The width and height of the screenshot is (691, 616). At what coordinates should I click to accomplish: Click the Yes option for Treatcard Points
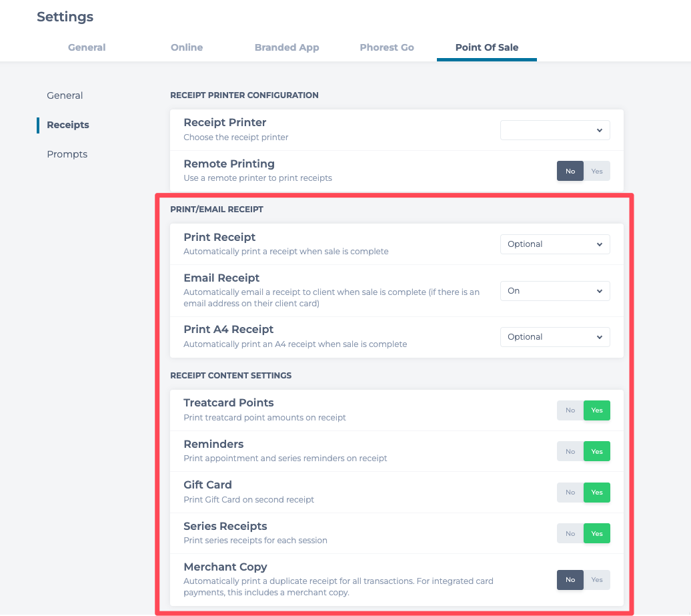tap(597, 410)
